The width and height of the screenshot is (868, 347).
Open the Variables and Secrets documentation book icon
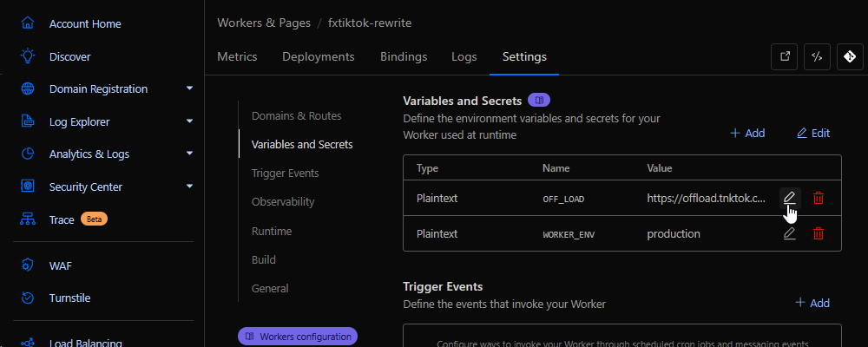539,100
